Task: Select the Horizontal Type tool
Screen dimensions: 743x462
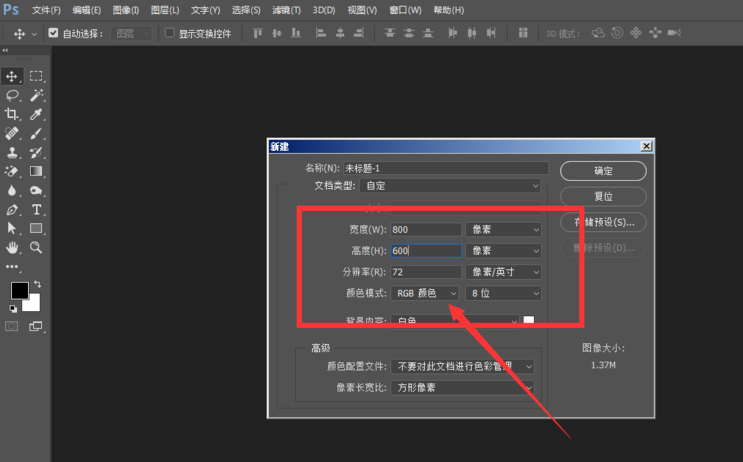Action: pos(36,209)
